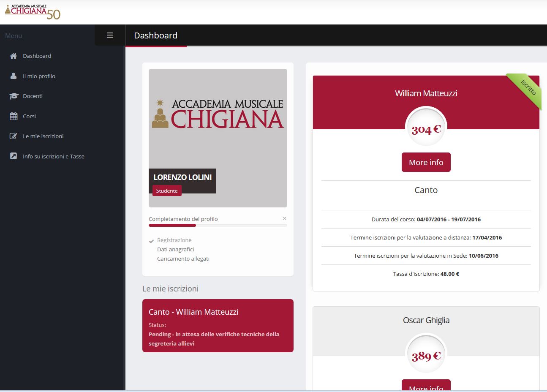The image size is (547, 392).
Task: Click More info for William Matteuzzi
Action: pos(426,162)
